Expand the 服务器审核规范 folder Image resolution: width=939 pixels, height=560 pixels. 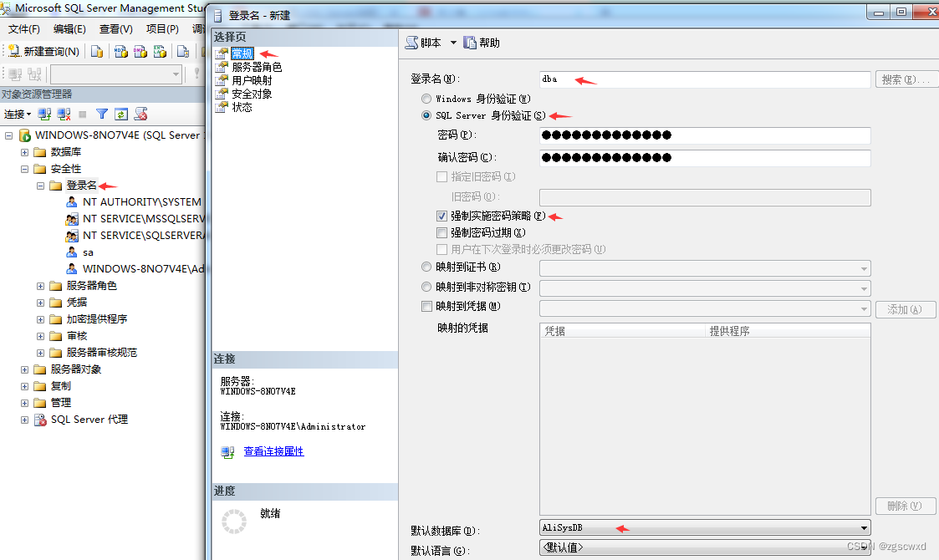pyautogui.click(x=40, y=354)
